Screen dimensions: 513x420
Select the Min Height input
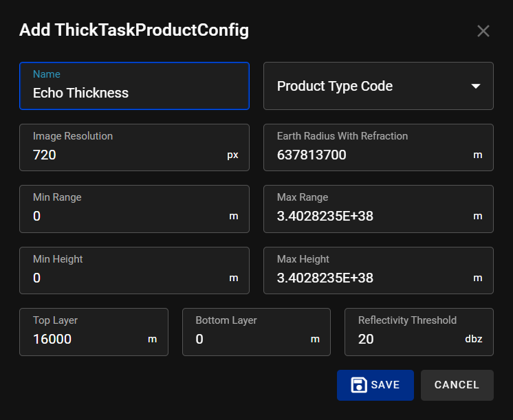pyautogui.click(x=124, y=278)
